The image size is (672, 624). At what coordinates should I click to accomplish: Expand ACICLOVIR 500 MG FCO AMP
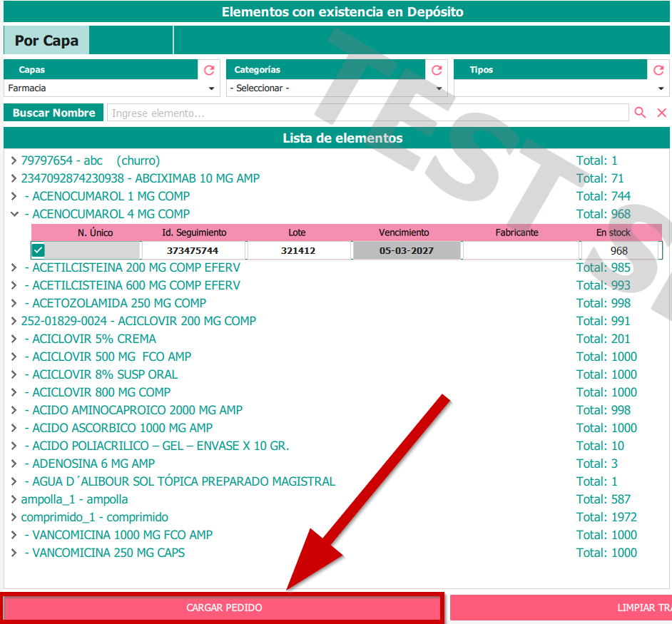[14, 357]
